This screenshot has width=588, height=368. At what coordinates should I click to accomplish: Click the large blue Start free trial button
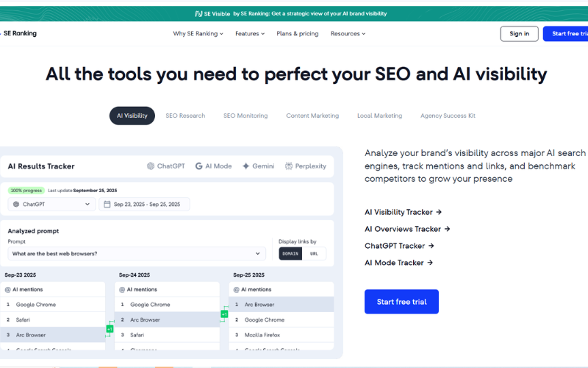pyautogui.click(x=401, y=302)
